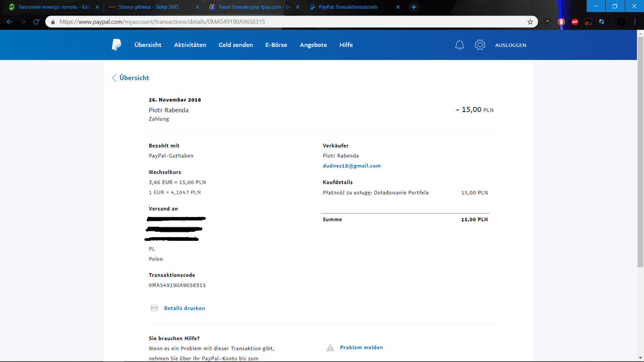Open the Chrome three-dot menu
The width and height of the screenshot is (644, 362).
click(x=635, y=22)
